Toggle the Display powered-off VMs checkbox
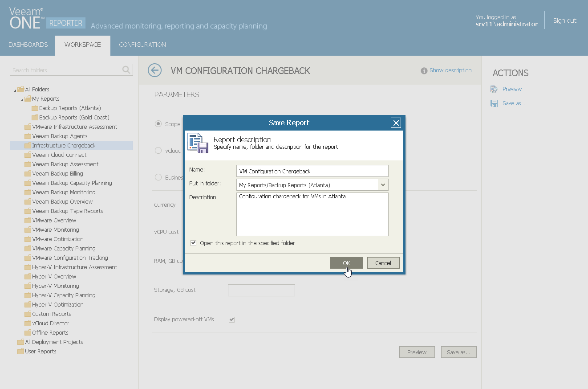Image resolution: width=588 pixels, height=389 pixels. (x=231, y=319)
